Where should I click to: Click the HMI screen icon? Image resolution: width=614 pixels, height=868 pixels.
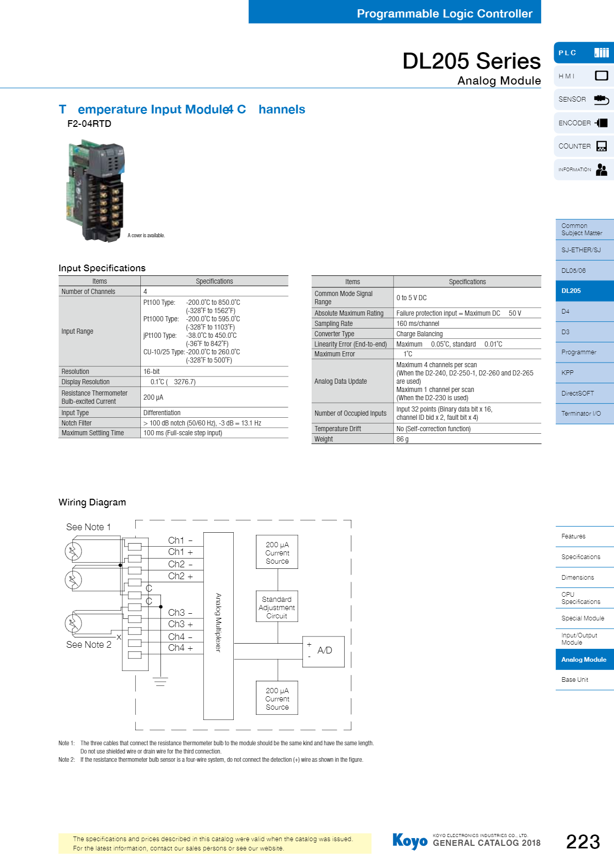click(602, 76)
